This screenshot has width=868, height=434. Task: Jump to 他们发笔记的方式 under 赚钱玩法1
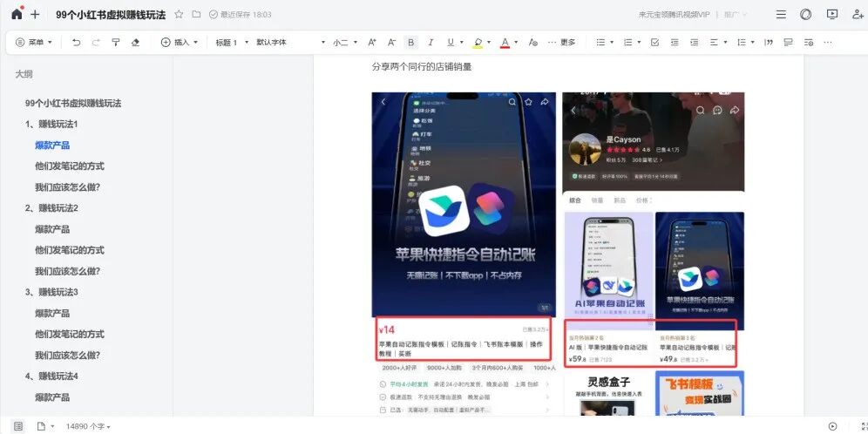point(70,166)
